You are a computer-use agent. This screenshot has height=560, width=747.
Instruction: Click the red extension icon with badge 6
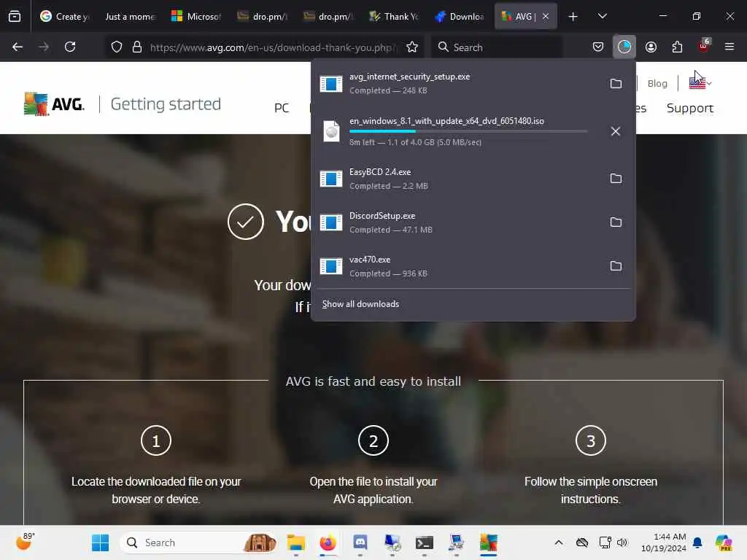pyautogui.click(x=704, y=46)
